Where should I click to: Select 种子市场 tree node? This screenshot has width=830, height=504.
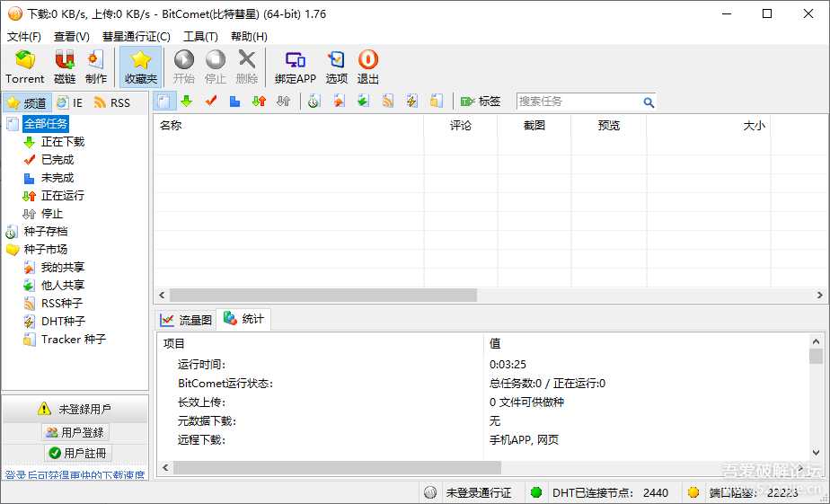click(45, 250)
